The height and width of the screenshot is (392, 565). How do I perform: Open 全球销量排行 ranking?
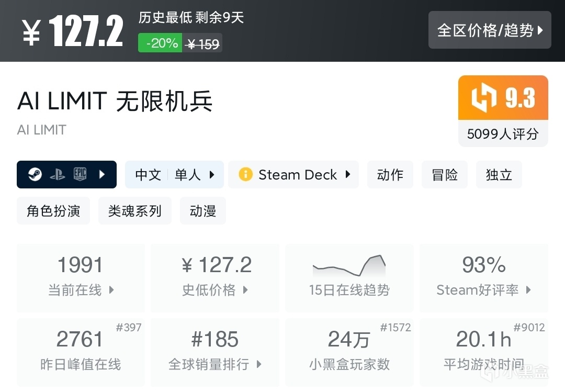215,352
